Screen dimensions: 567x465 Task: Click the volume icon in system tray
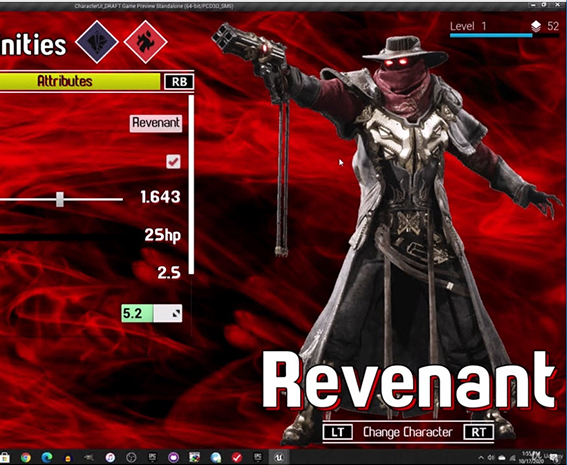pos(491,458)
